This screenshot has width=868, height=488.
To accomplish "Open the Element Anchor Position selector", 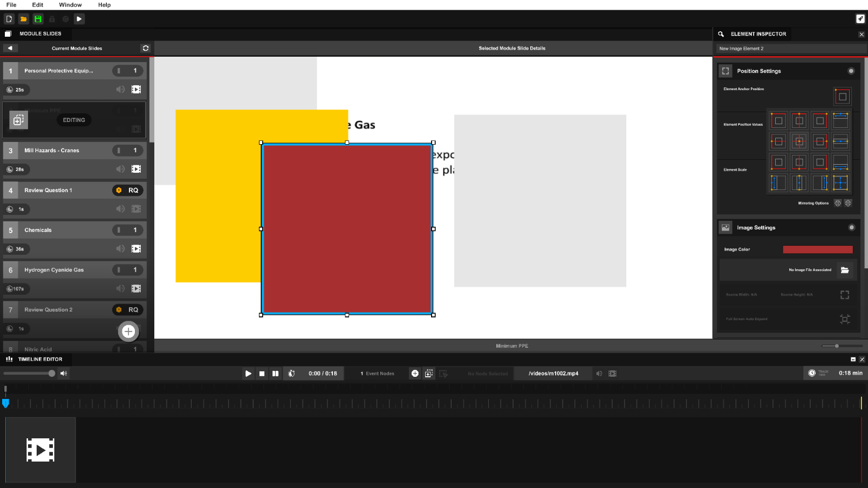I will 842,97.
